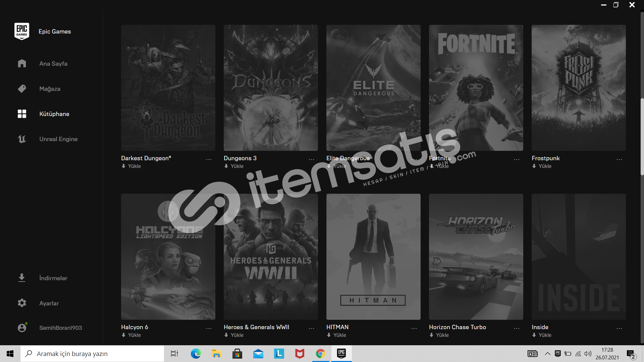Open options menu for Heroes & Generals WWII

(x=311, y=328)
